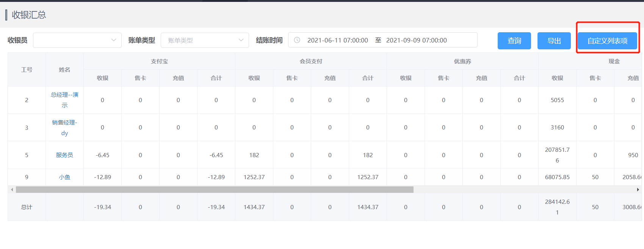The width and height of the screenshot is (644, 249).
Task: Click the 查询 query button
Action: click(x=514, y=41)
